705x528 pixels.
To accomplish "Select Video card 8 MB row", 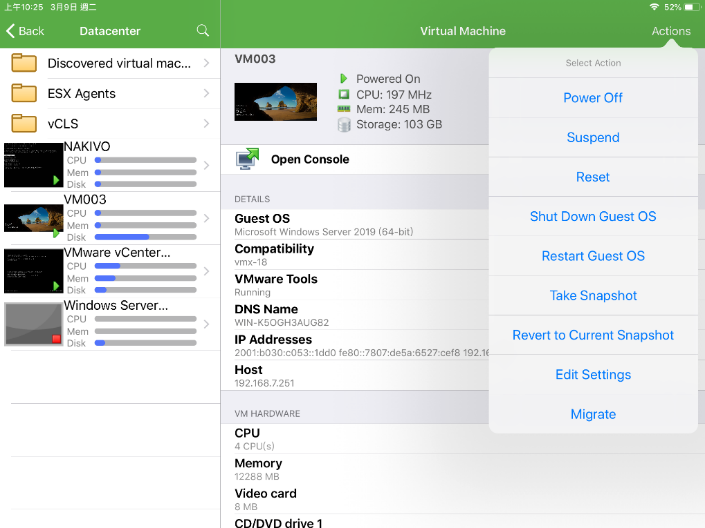I will [463, 499].
